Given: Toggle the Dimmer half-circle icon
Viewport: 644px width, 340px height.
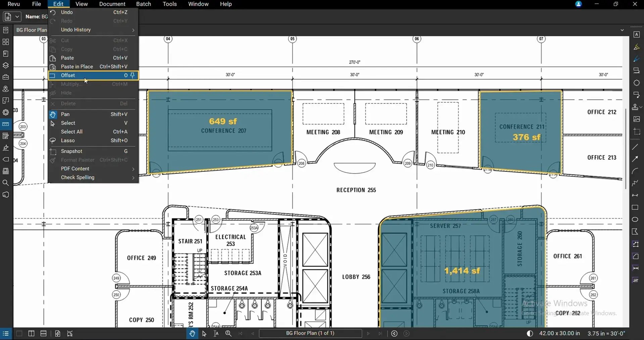Looking at the screenshot, I should [x=530, y=333].
